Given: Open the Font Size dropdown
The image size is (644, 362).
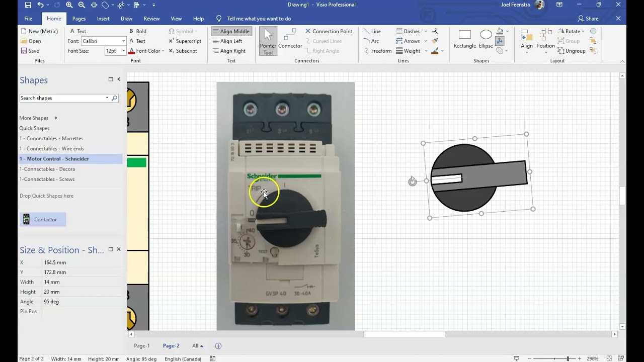Looking at the screenshot, I should (123, 51).
